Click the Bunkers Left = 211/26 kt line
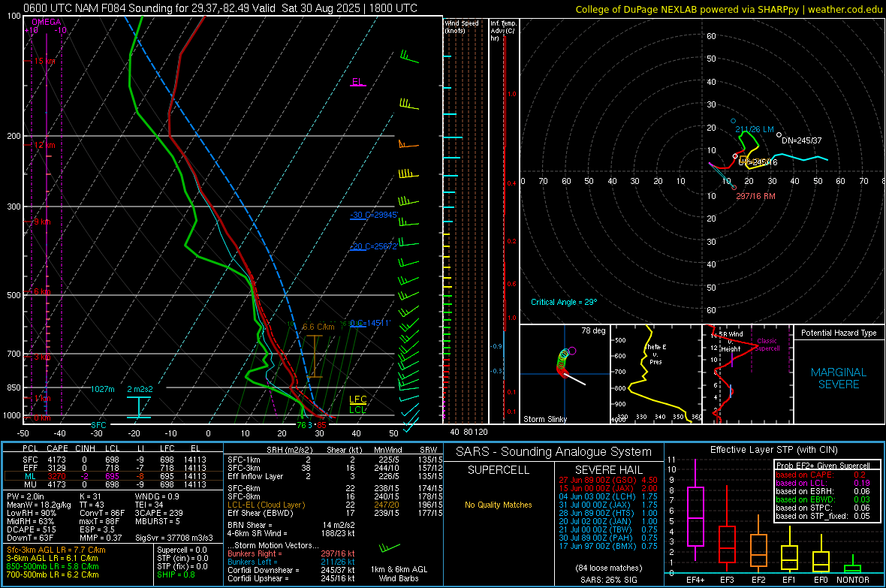886x588 pixels. (x=291, y=562)
